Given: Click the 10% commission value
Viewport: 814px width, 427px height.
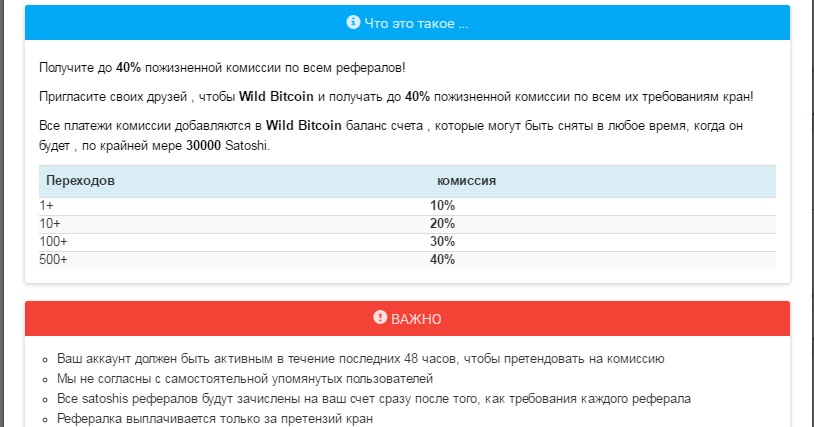Looking at the screenshot, I should click(442, 205).
